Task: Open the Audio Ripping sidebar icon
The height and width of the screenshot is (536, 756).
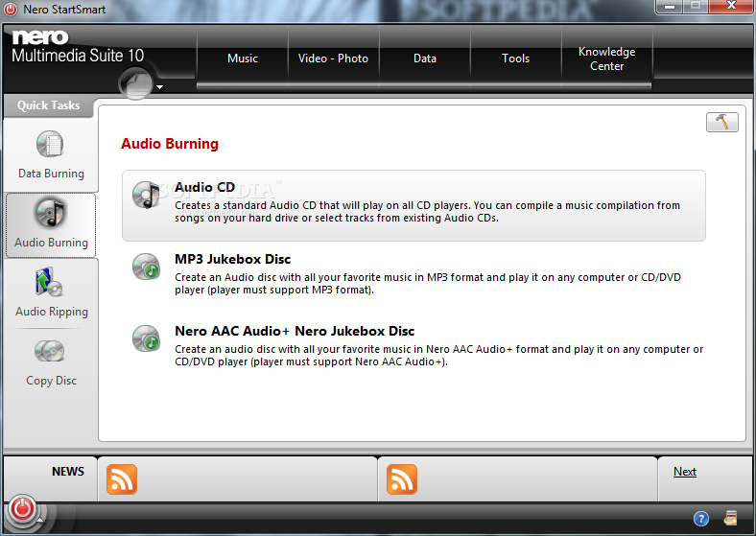Action: click(49, 282)
